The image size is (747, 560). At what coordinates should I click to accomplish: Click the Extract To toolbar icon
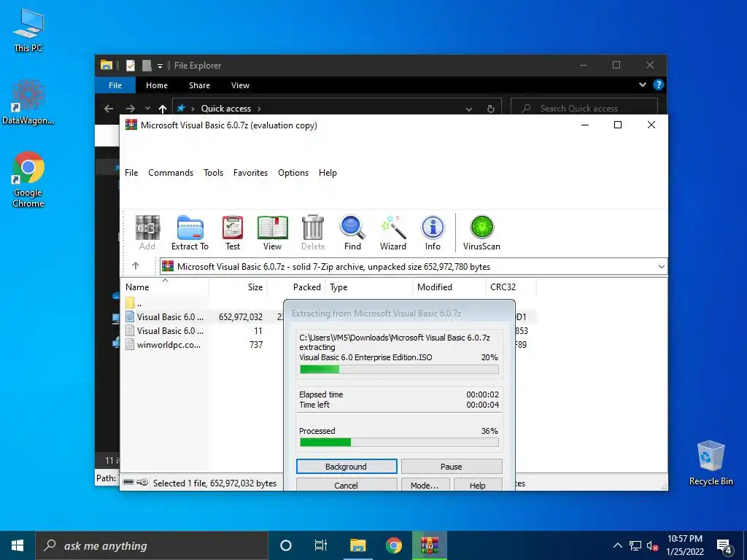190,233
